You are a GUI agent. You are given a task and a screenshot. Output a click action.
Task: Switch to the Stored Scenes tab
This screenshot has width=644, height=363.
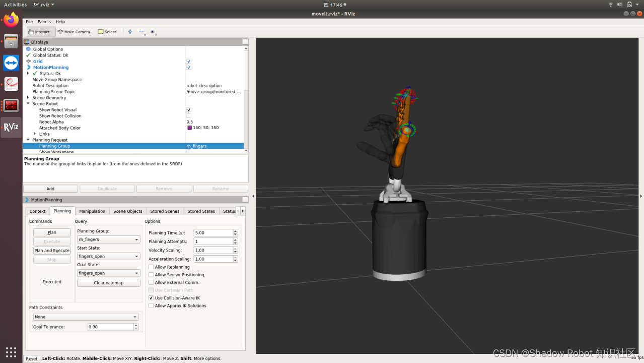[x=165, y=211]
